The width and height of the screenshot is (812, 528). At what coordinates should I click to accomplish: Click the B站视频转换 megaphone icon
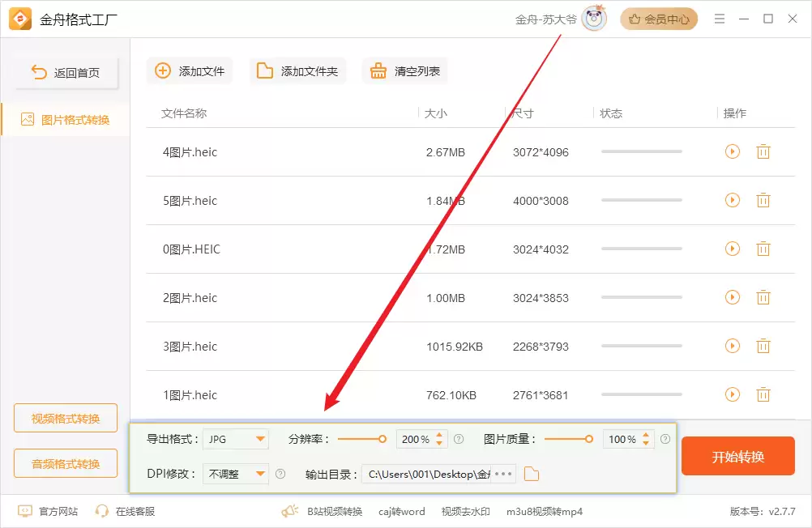tap(290, 512)
